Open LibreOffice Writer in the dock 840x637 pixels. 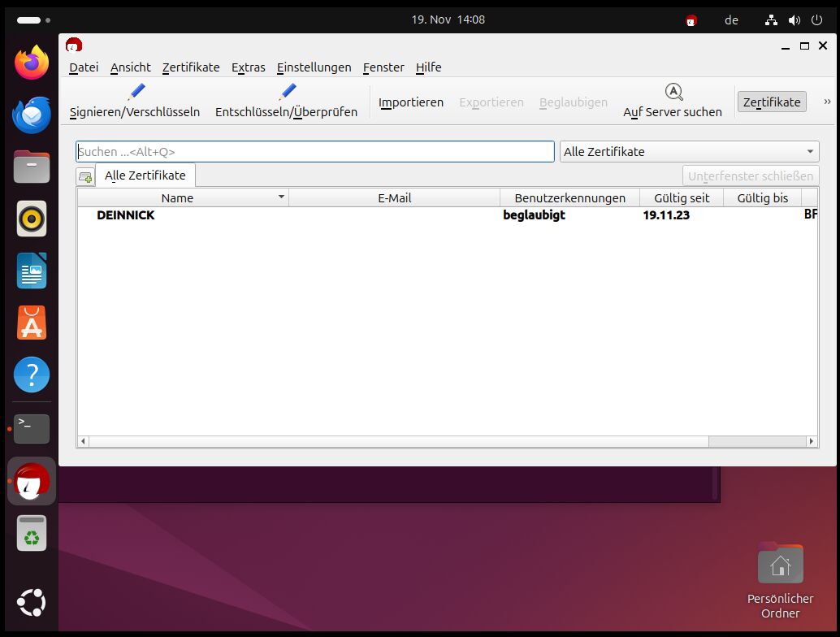coord(32,271)
